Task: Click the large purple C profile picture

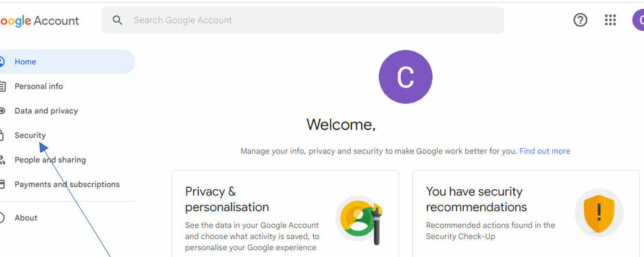Action: [x=406, y=77]
